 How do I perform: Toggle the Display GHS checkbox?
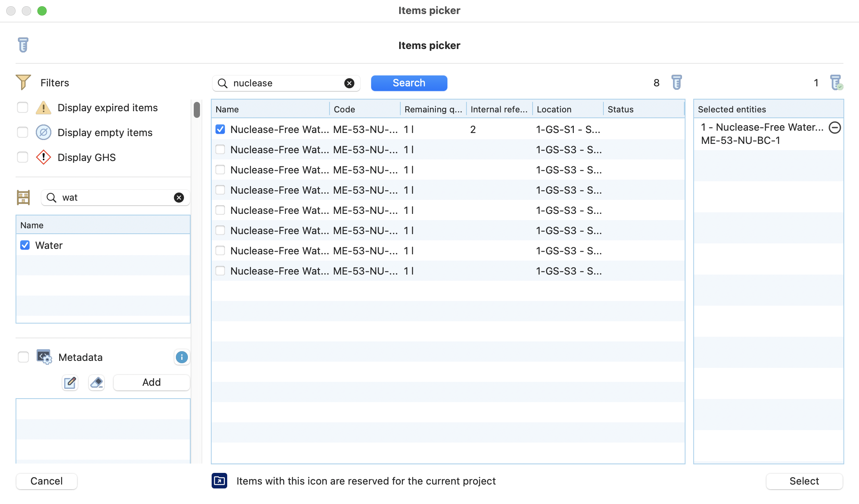tap(23, 157)
